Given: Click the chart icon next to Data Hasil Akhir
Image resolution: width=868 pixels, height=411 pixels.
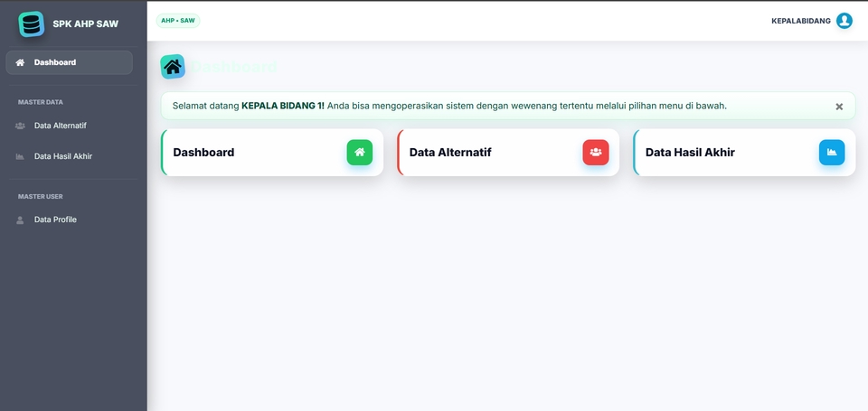Looking at the screenshot, I should (20, 156).
